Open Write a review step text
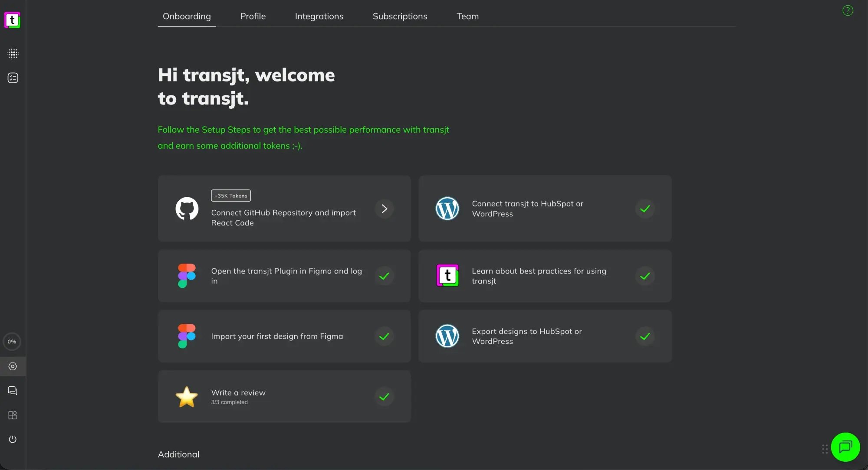 (x=238, y=392)
